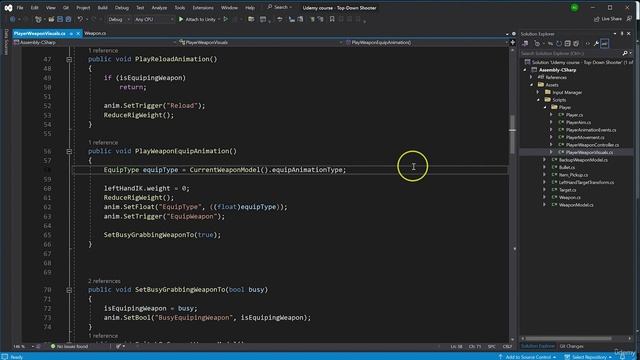Open the Build menu
Screen dimensions: 640x360
[102, 8]
